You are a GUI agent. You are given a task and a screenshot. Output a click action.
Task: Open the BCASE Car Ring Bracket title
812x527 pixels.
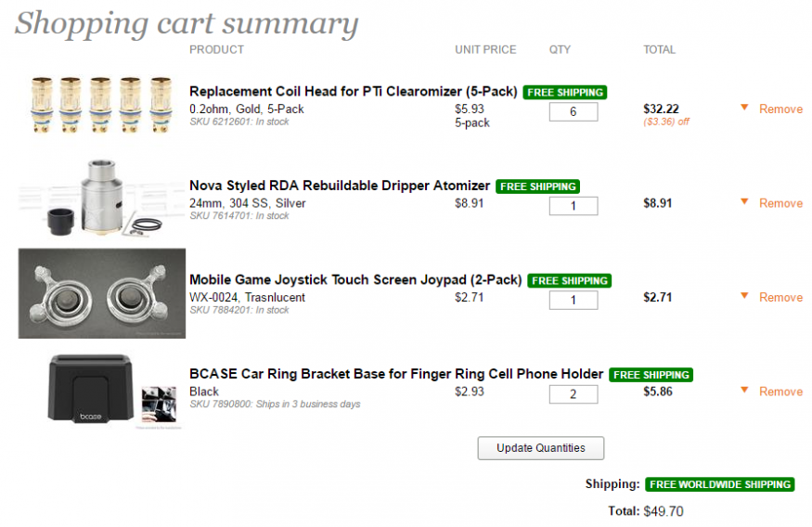(x=396, y=374)
